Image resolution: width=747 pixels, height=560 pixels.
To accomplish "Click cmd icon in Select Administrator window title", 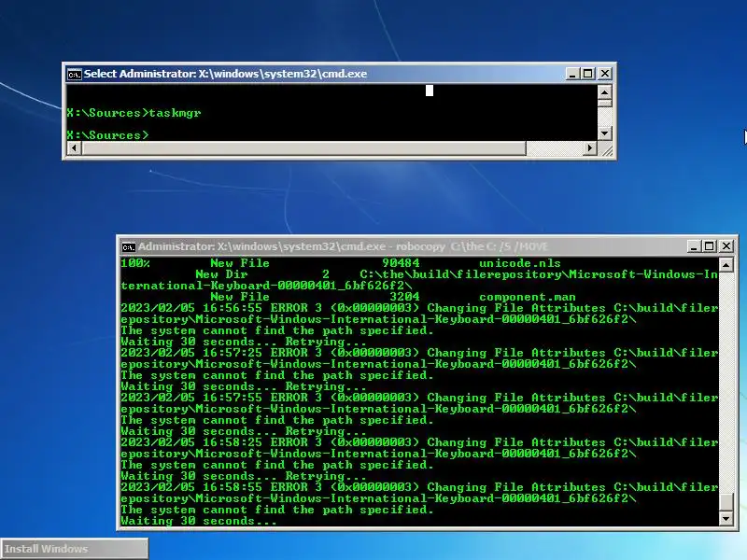I will click(x=75, y=75).
